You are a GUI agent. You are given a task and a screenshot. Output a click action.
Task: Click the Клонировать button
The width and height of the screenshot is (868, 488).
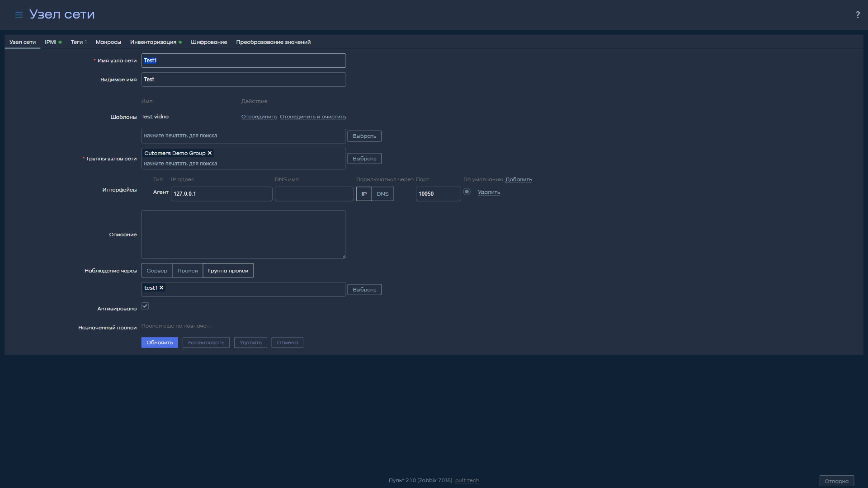(x=206, y=343)
